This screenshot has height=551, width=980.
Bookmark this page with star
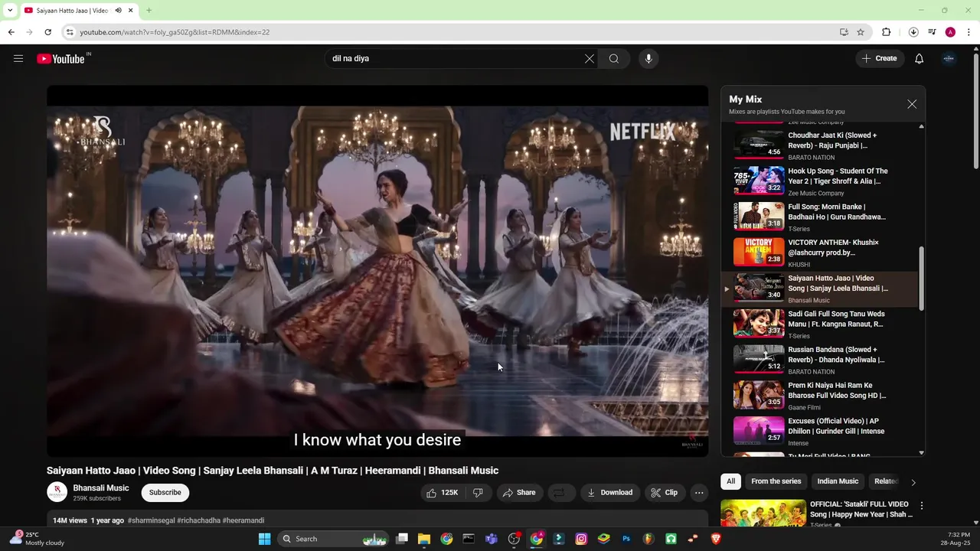(x=861, y=32)
